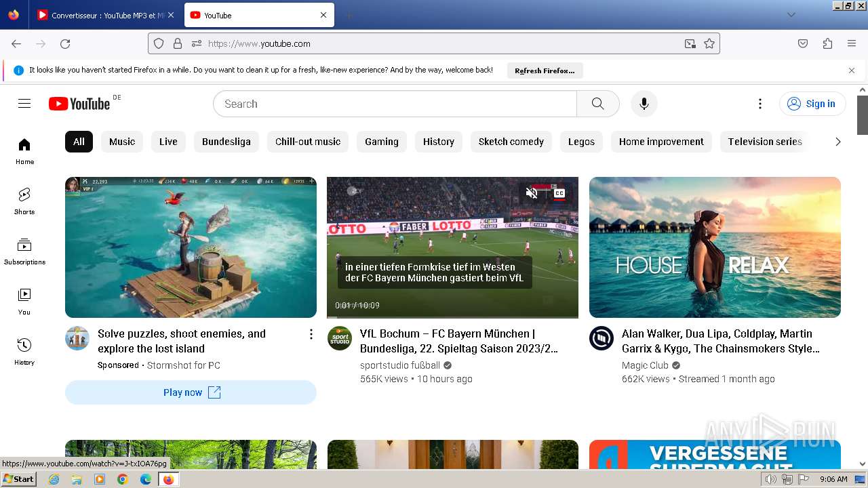Open Vergessene Supermacht video thumbnail
This screenshot has height=488, width=868.
(715, 454)
